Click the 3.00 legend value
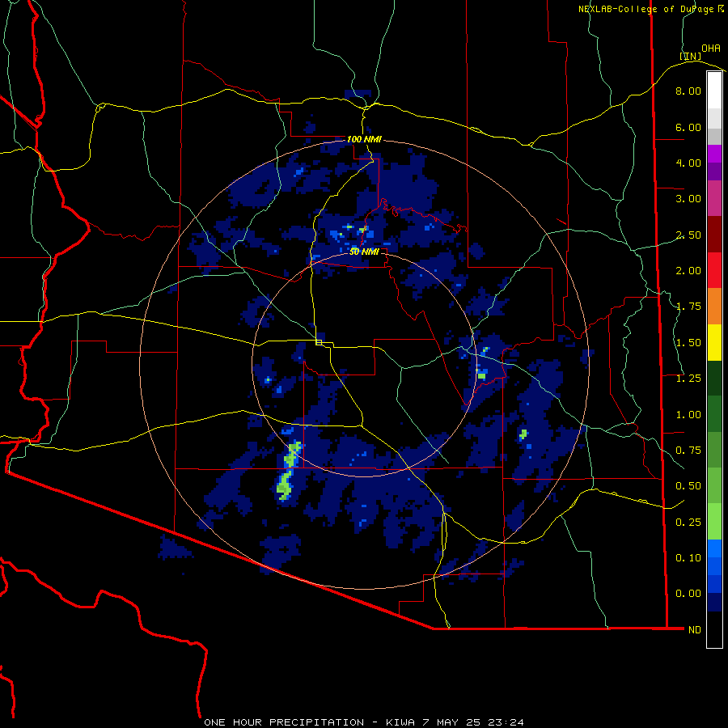 (x=688, y=199)
